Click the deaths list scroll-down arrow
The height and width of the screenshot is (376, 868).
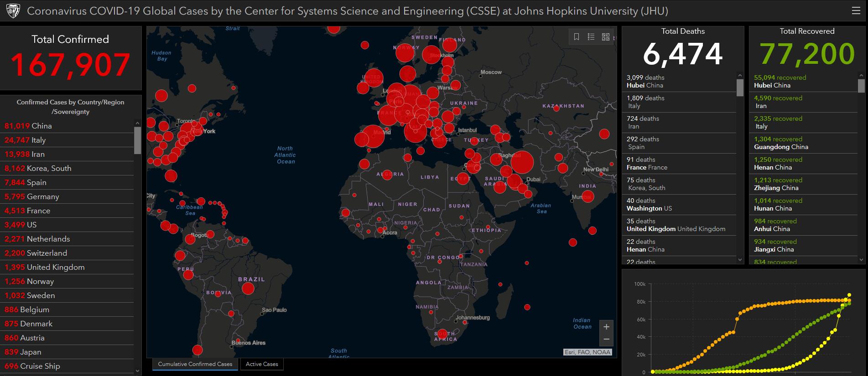[740, 260]
